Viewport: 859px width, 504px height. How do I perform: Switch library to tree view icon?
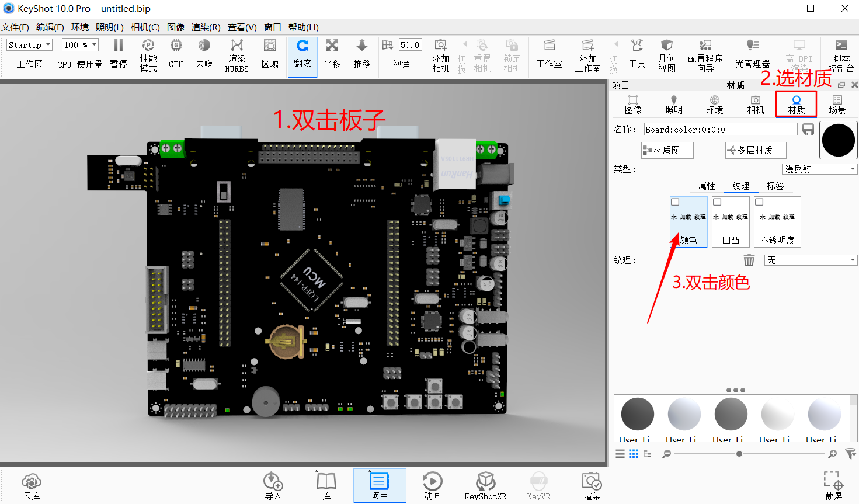point(647,454)
